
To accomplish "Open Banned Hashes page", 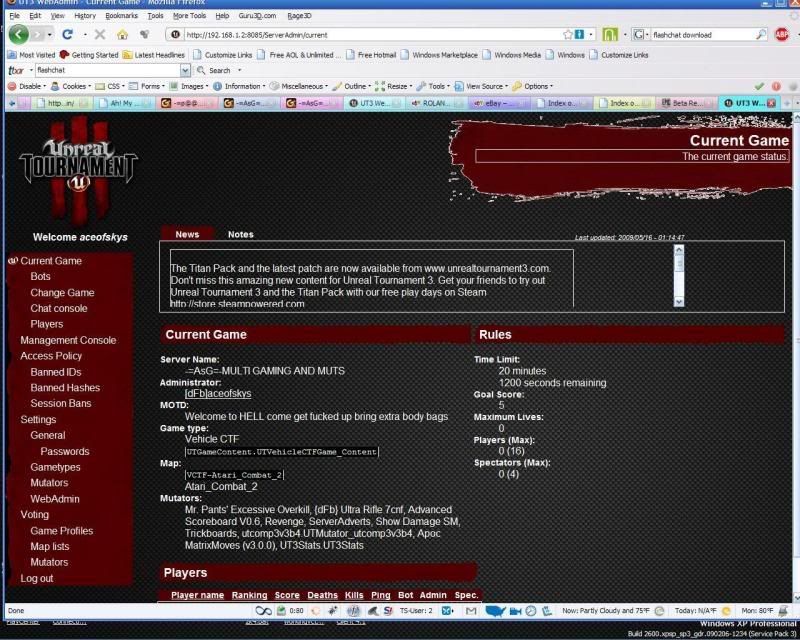I will (65, 387).
